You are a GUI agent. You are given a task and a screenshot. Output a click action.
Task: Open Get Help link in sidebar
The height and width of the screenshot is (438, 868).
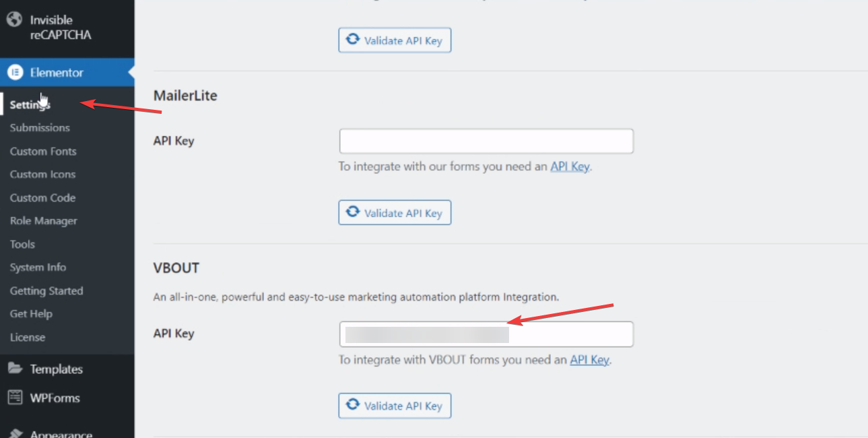tap(31, 314)
